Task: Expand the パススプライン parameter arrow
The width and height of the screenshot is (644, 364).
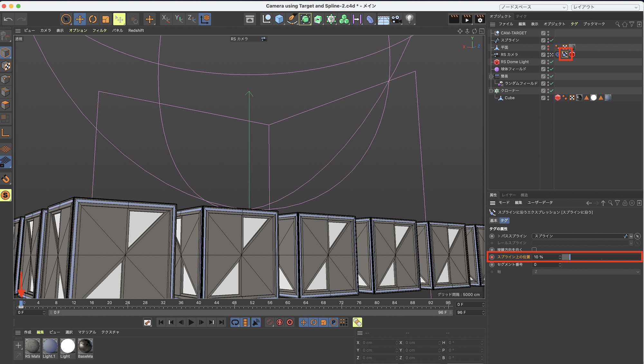Action: tap(499, 236)
